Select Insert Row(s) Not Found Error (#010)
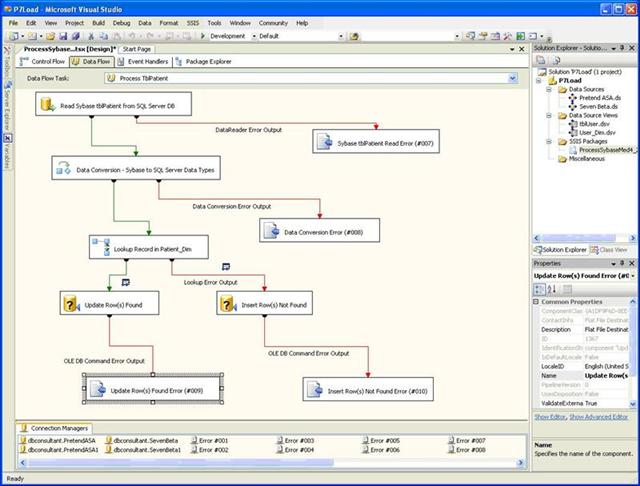Image resolution: width=640 pixels, height=486 pixels. point(368,389)
